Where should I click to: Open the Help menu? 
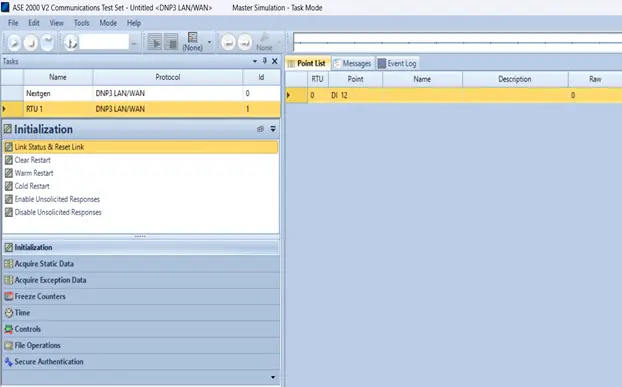coord(134,23)
